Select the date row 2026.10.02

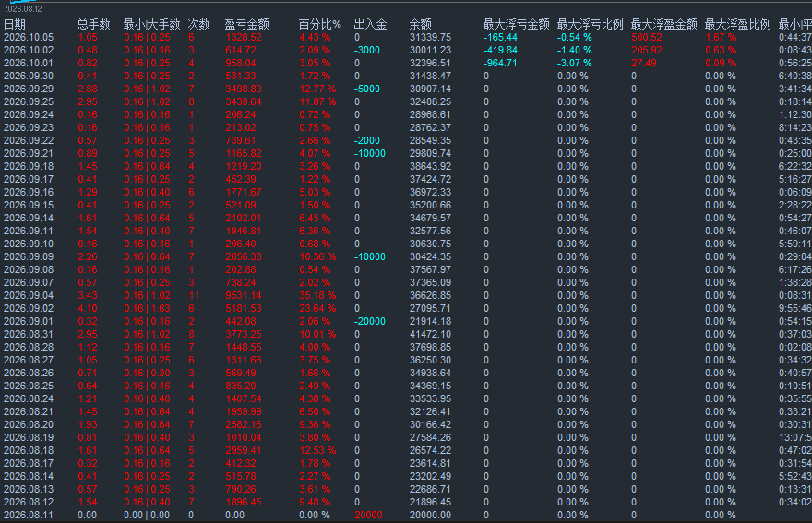point(406,50)
